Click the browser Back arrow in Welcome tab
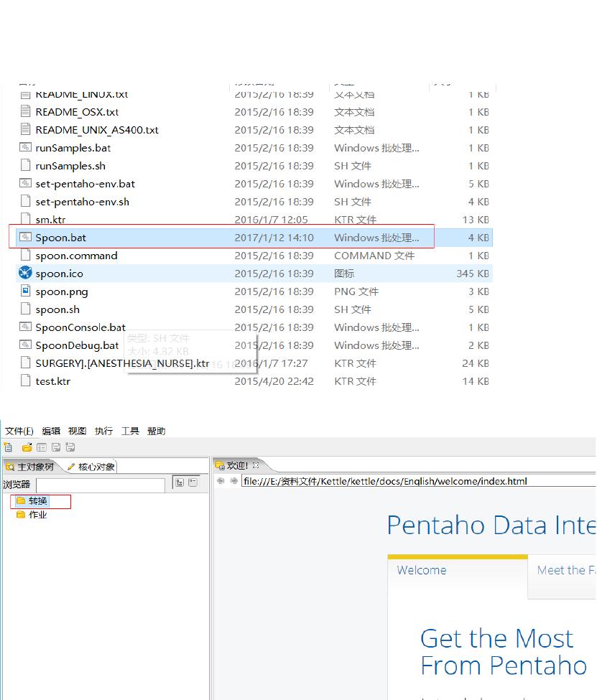597x700 pixels. pos(221,481)
